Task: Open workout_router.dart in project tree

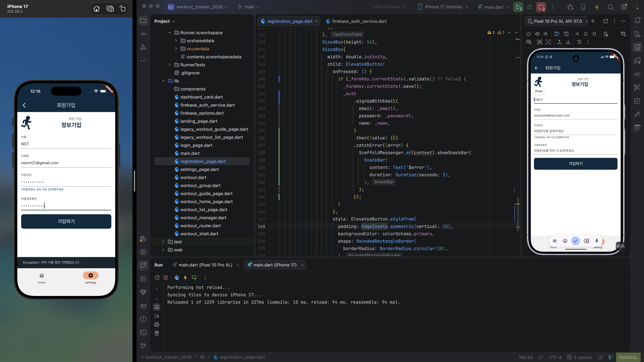Action: tap(200, 226)
